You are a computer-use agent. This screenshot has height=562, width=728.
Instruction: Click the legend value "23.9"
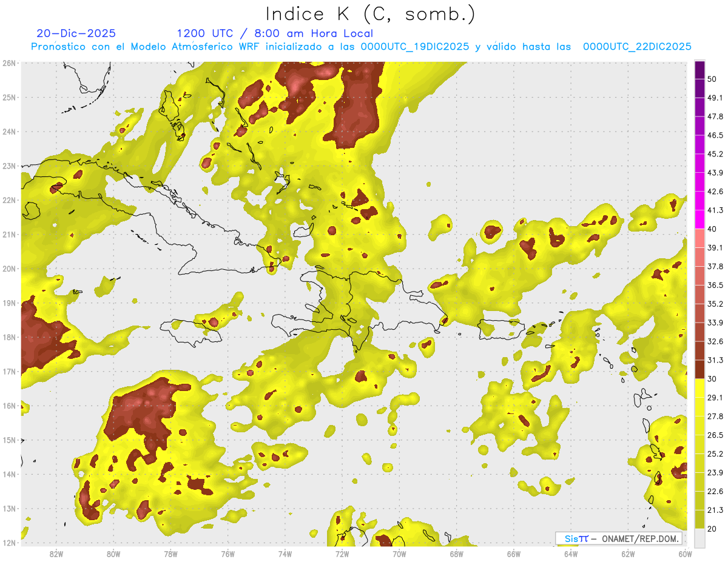click(x=715, y=472)
